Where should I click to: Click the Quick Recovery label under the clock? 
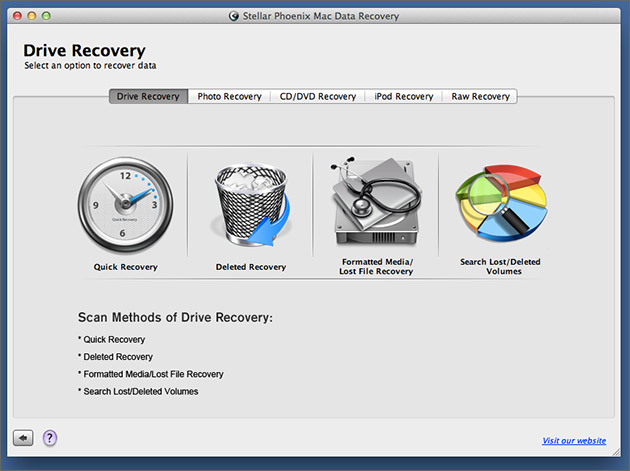point(125,267)
